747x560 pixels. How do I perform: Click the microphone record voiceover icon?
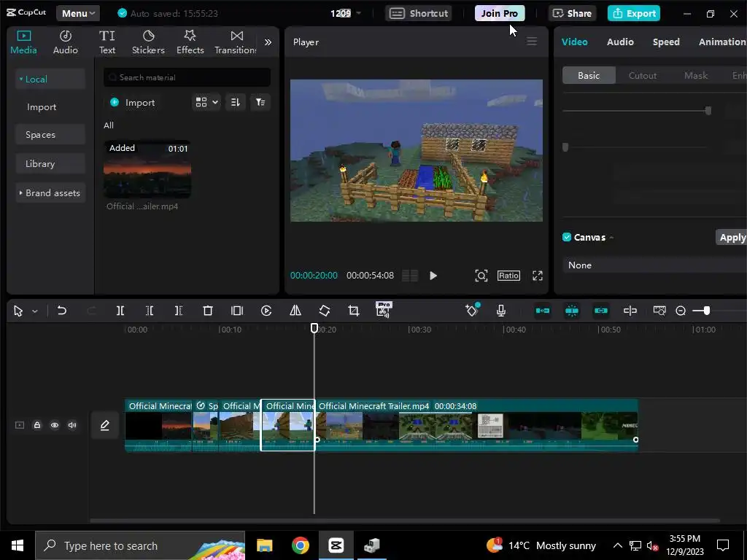pyautogui.click(x=500, y=311)
